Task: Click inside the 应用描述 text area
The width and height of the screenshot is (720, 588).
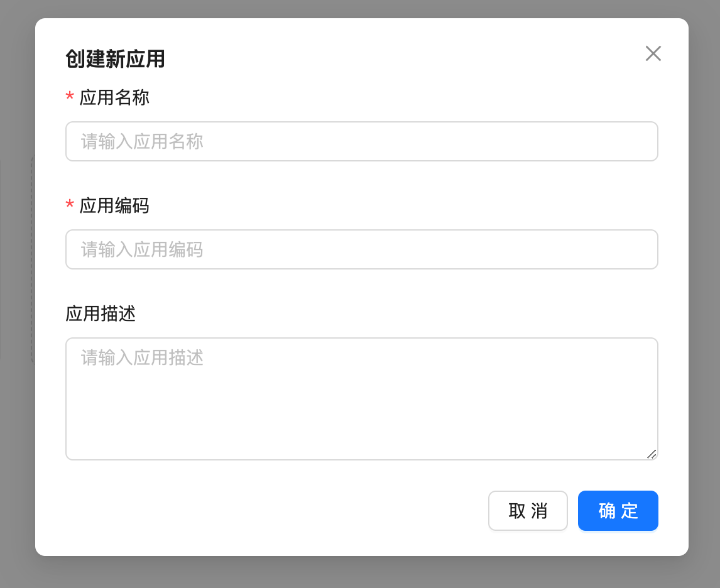Action: (361, 408)
